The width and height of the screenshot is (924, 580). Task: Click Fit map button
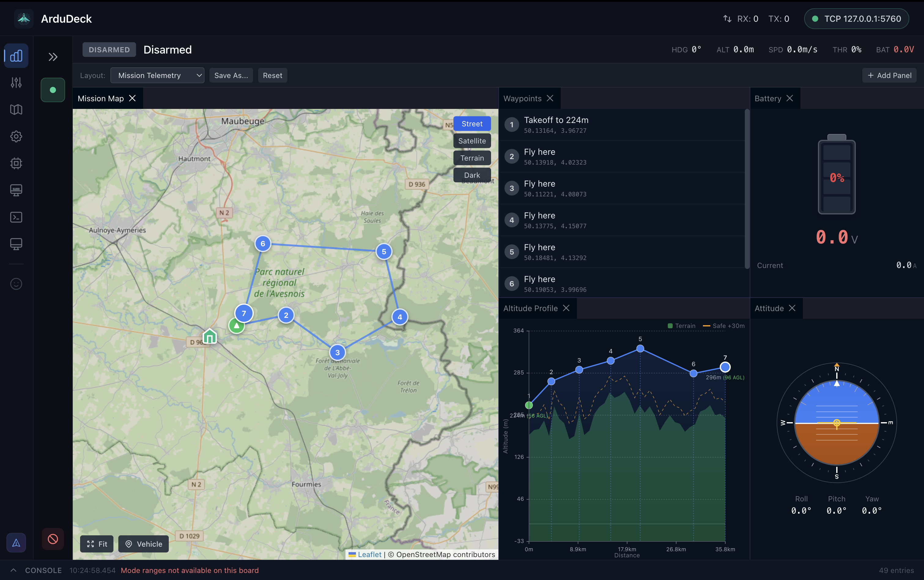click(x=97, y=544)
